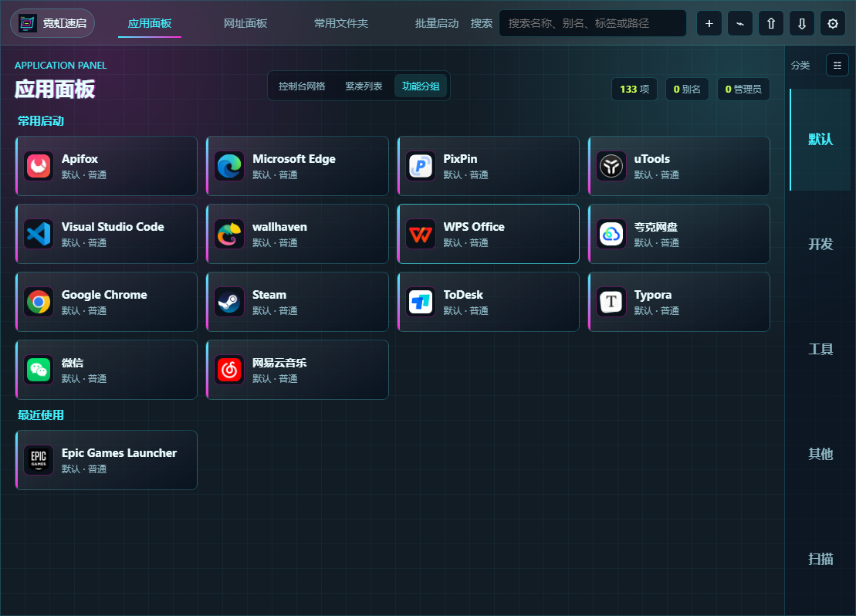Click the 夸克网盘 cloud icon
This screenshot has width=856, height=616.
click(611, 234)
